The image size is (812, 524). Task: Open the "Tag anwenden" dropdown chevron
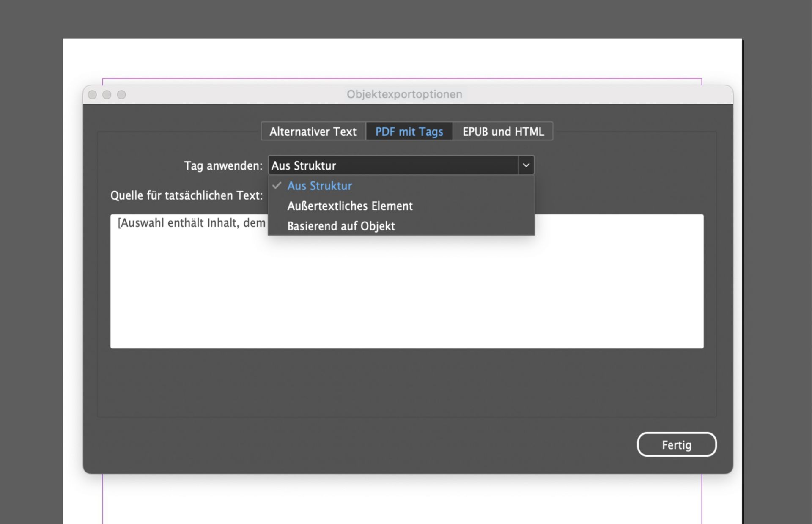[526, 165]
